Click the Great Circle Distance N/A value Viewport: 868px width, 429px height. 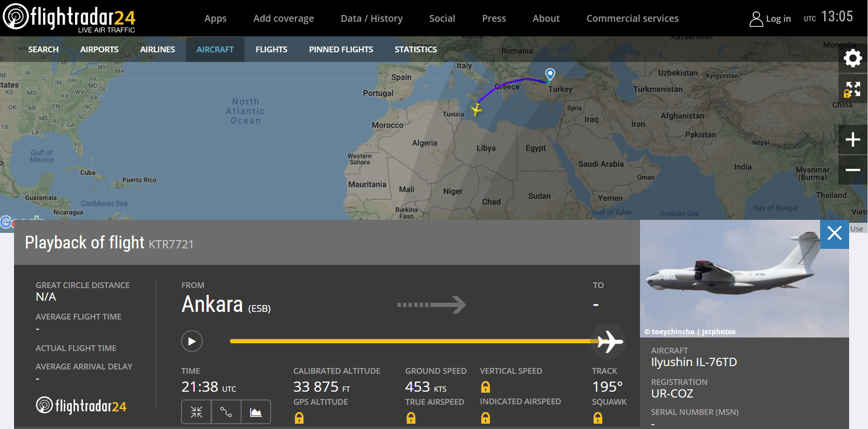pos(46,297)
